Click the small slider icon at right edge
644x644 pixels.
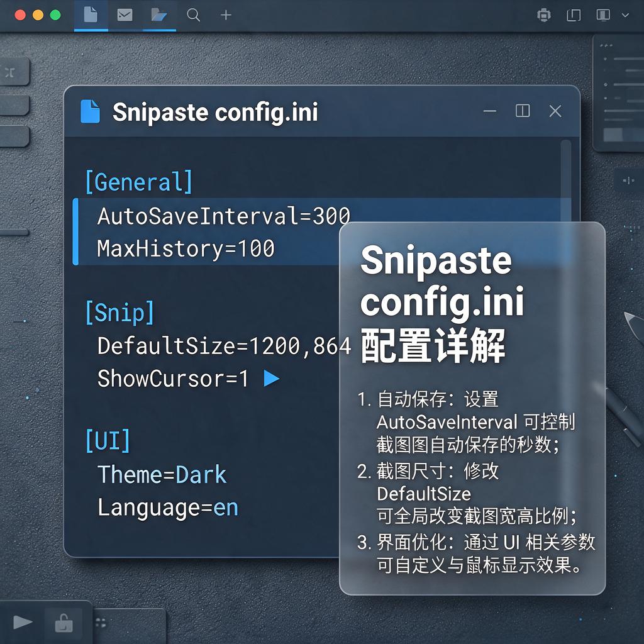[x=628, y=180]
